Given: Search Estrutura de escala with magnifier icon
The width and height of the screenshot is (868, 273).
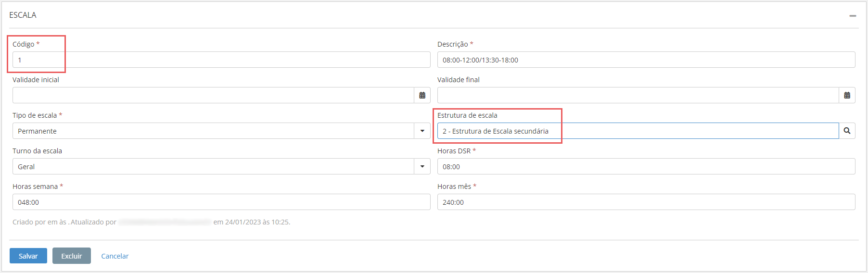Looking at the screenshot, I should pyautogui.click(x=847, y=131).
